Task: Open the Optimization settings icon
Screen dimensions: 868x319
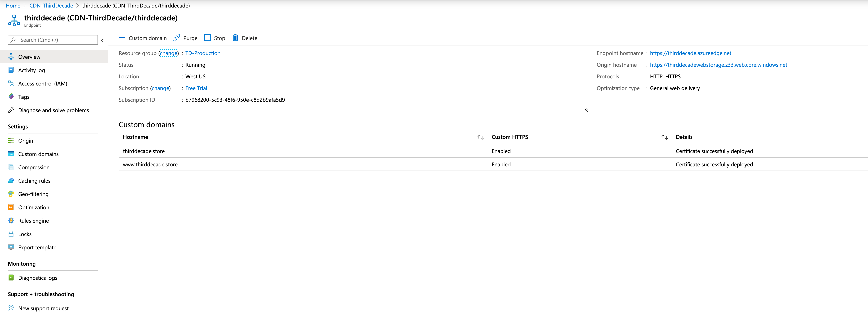Action: tap(11, 207)
